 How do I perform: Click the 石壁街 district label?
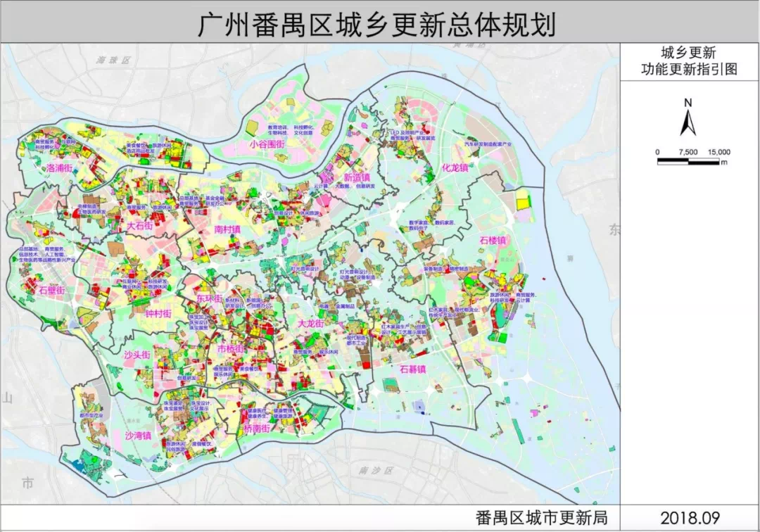coord(52,290)
